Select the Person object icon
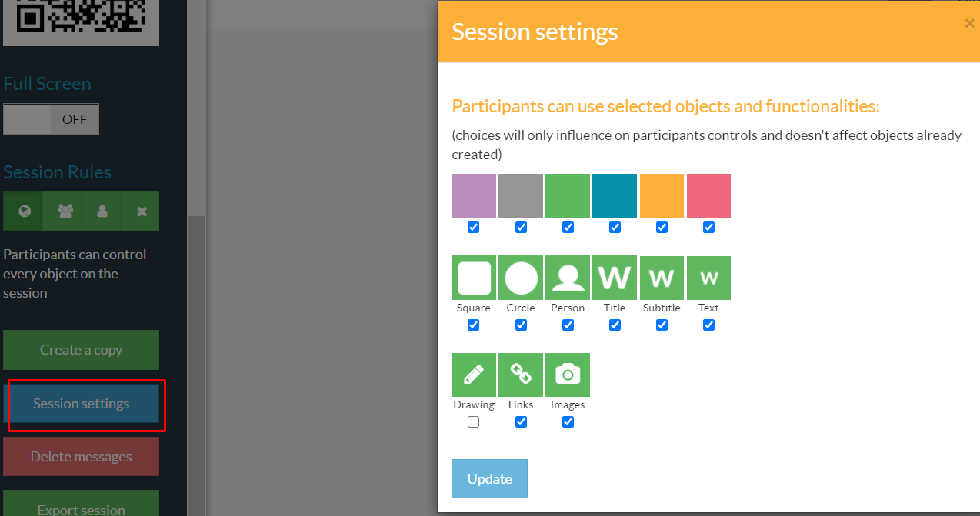980x516 pixels. coord(568,278)
